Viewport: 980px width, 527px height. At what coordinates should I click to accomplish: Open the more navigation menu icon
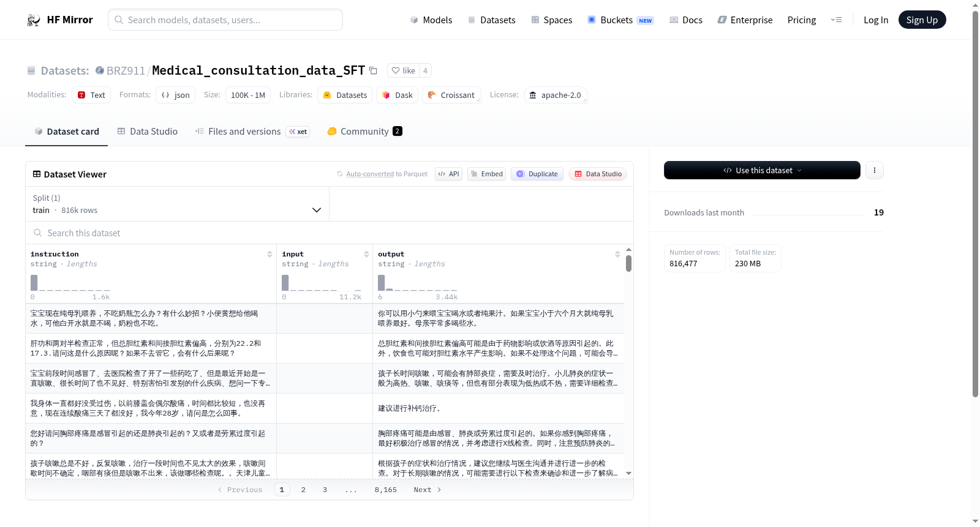coord(836,20)
